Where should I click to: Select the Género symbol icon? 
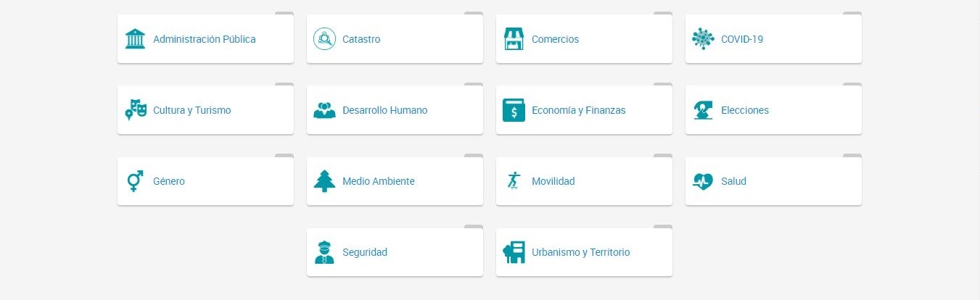pos(135,181)
